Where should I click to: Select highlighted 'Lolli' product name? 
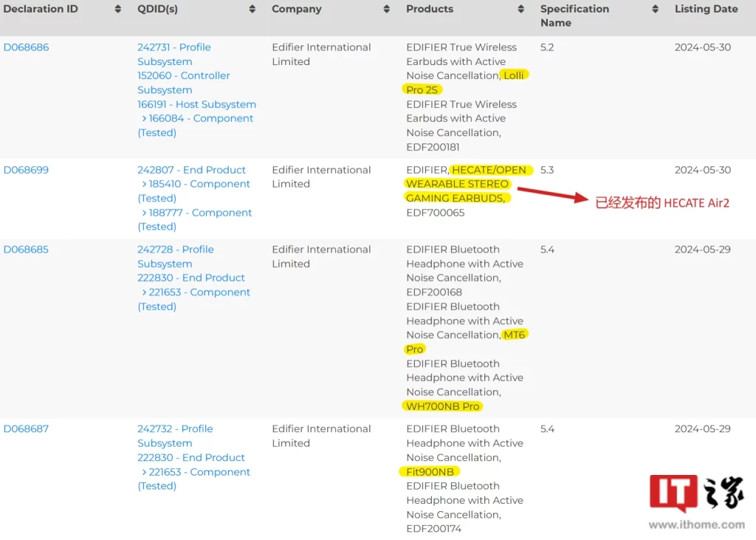click(514, 75)
